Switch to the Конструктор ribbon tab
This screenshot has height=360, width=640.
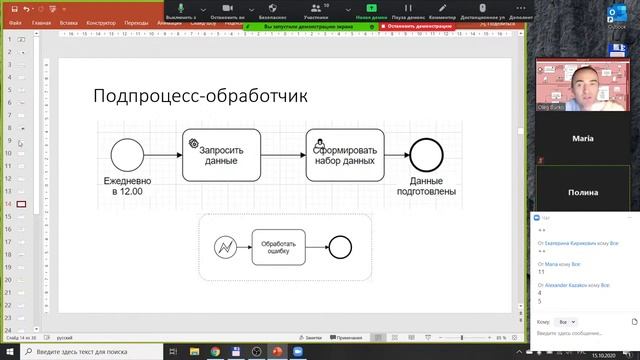pos(101,23)
